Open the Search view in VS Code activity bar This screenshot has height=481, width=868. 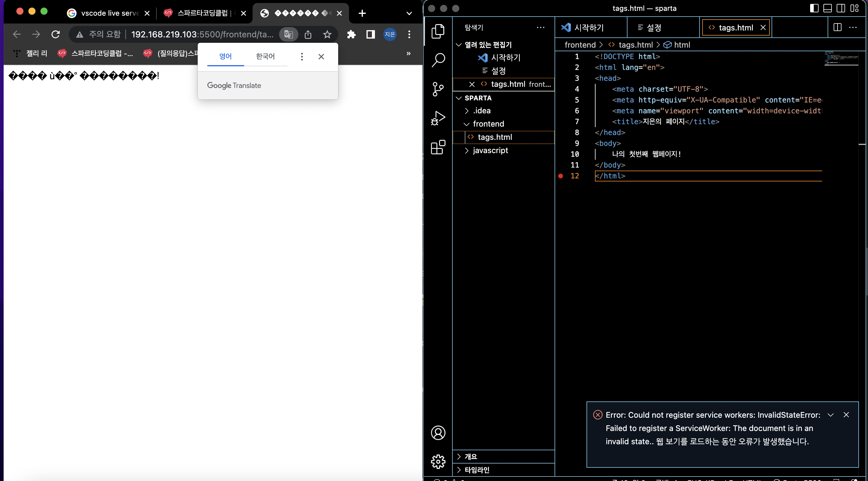pyautogui.click(x=438, y=60)
